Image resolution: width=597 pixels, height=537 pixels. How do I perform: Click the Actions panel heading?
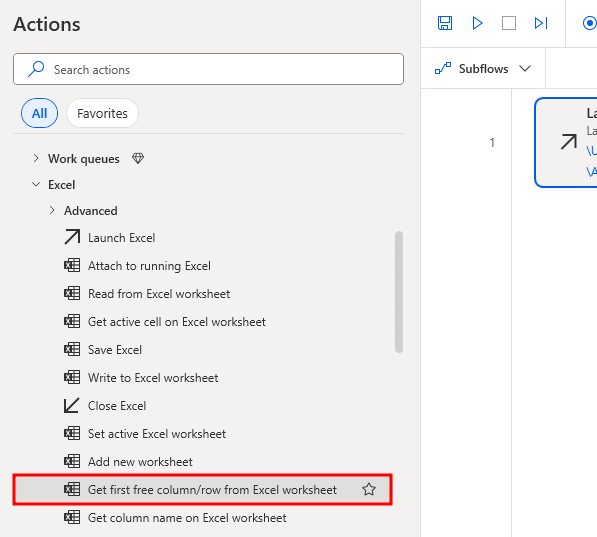pos(47,24)
